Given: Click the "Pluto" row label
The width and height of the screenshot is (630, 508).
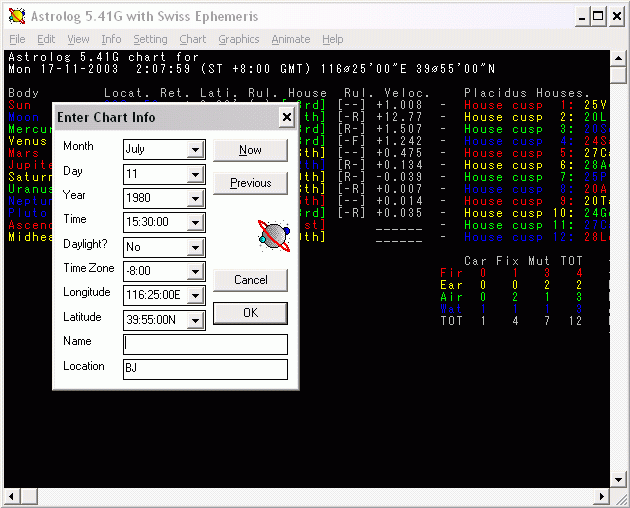Looking at the screenshot, I should pyautogui.click(x=28, y=213).
